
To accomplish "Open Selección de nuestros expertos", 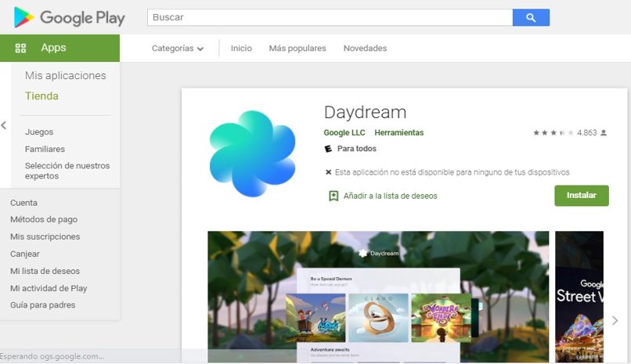I will tap(67, 171).
